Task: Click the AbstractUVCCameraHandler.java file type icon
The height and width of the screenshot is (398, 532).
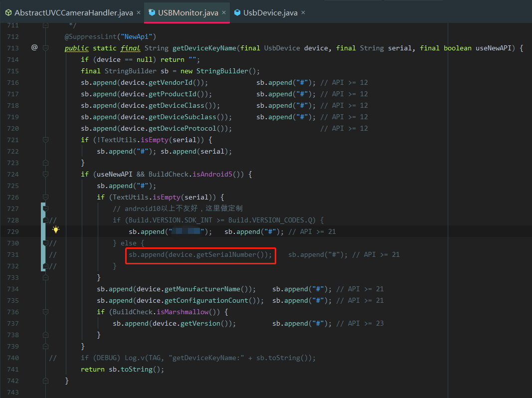Action: pyautogui.click(x=8, y=12)
